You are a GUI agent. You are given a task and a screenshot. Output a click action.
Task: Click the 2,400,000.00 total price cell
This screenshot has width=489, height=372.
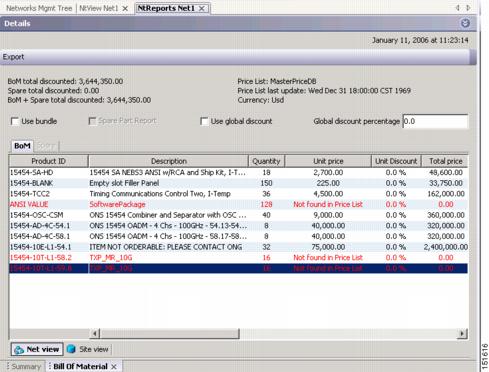[x=446, y=247]
